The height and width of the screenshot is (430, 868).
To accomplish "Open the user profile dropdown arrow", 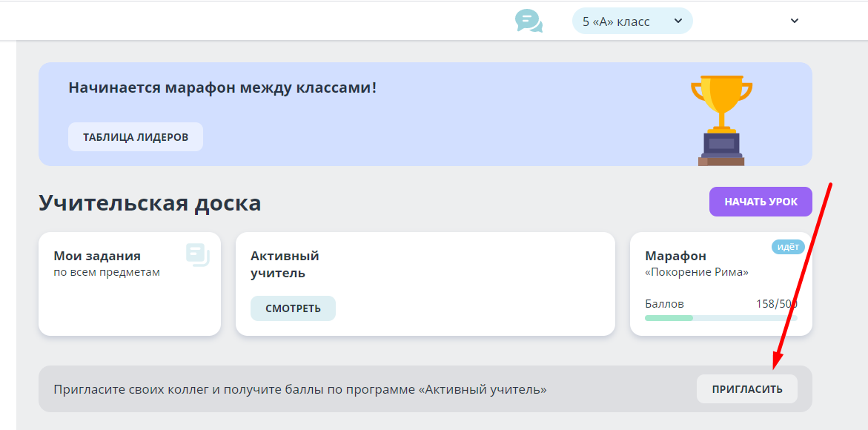I will [795, 21].
